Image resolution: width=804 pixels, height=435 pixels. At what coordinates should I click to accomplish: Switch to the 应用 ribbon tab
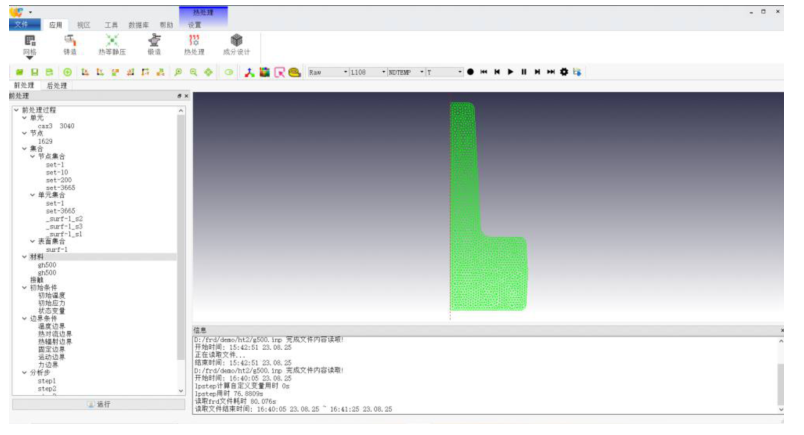(x=55, y=25)
